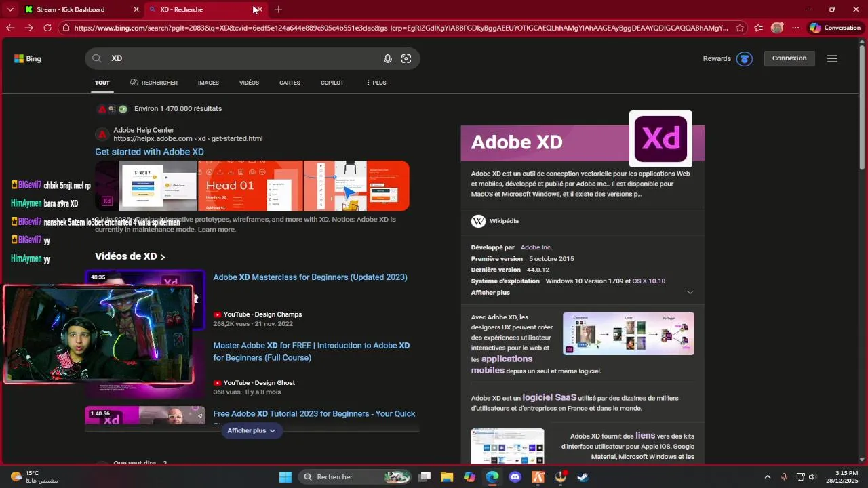Click the 'logiciel SaaS' highlighted link
The image size is (868, 488).
tap(549, 398)
